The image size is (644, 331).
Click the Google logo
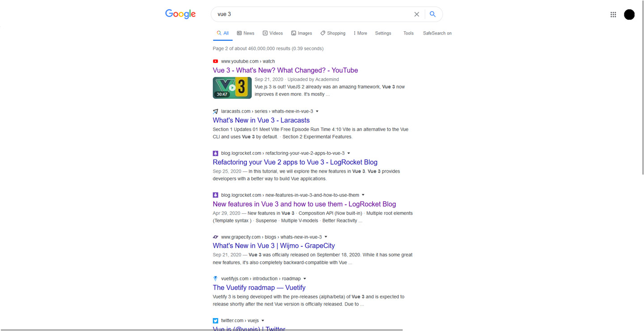tap(180, 14)
